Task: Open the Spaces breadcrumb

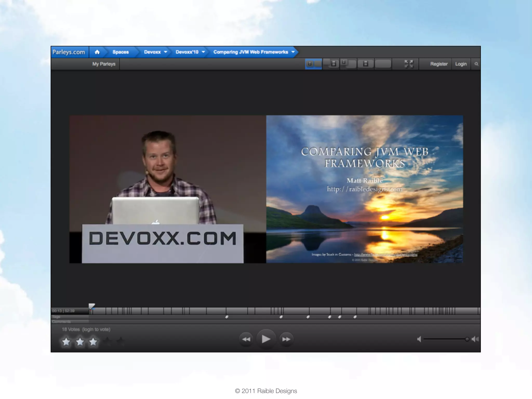Action: [x=121, y=52]
